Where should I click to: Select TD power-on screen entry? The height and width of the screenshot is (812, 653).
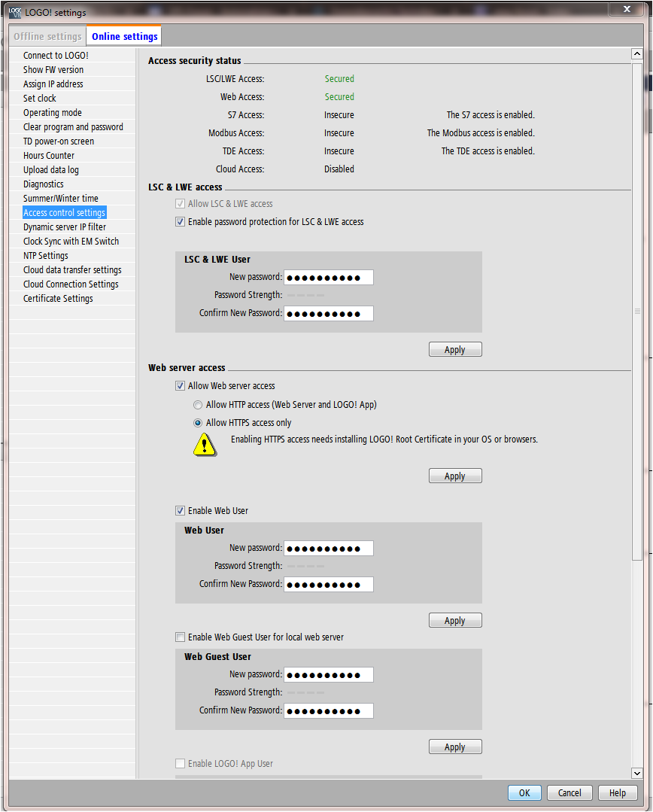59,141
